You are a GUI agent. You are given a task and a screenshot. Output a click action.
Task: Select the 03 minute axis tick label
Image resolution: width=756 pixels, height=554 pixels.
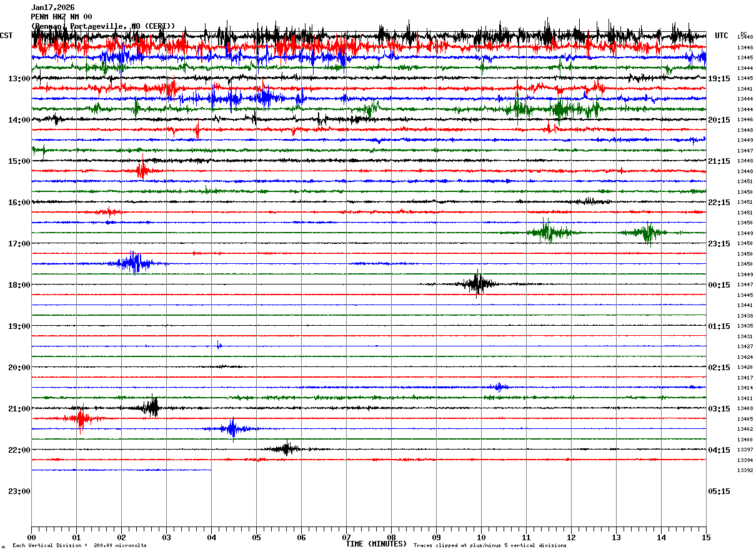pyautogui.click(x=166, y=537)
